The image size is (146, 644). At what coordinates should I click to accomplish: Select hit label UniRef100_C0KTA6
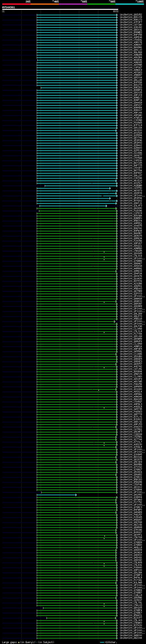tap(131, 178)
